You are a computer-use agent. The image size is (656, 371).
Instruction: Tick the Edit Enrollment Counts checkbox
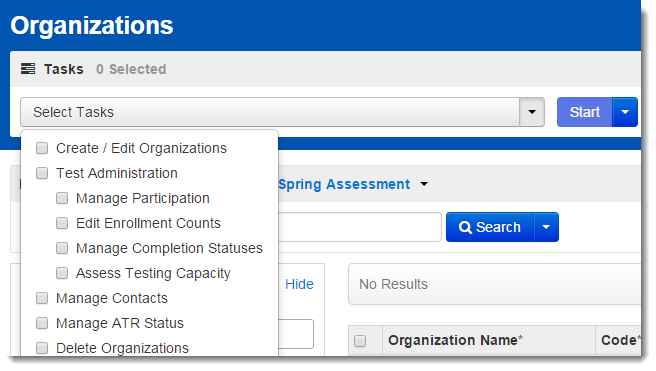tap(62, 223)
